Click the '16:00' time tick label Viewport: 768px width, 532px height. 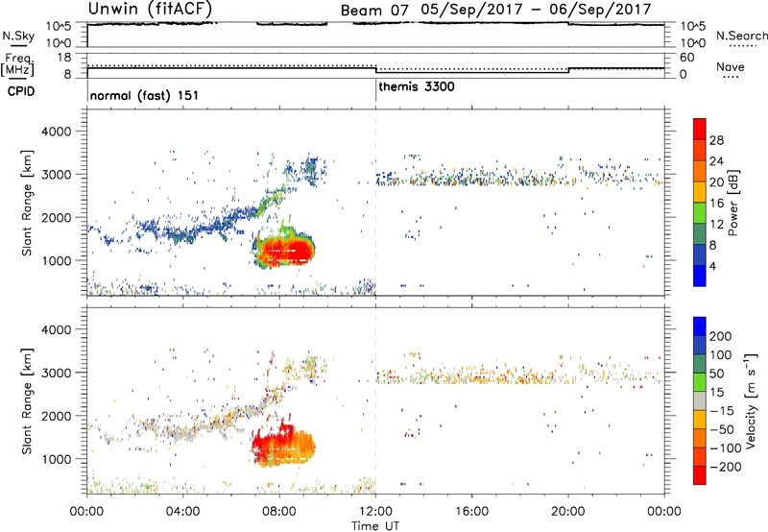pos(471,512)
